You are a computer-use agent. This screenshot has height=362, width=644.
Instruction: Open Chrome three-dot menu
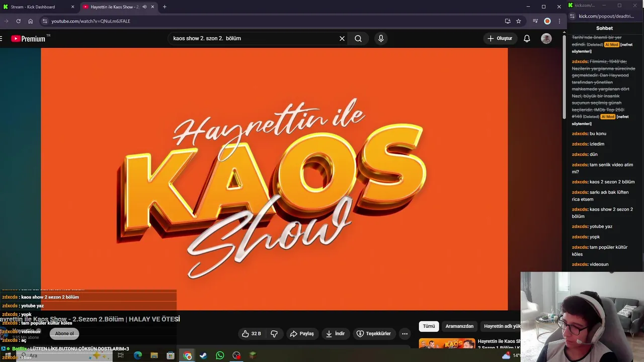(x=559, y=21)
